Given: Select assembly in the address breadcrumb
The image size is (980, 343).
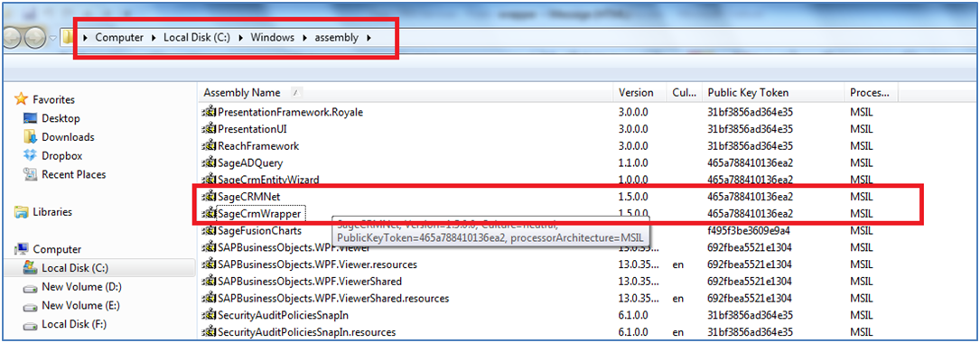Looking at the screenshot, I should pos(336,38).
